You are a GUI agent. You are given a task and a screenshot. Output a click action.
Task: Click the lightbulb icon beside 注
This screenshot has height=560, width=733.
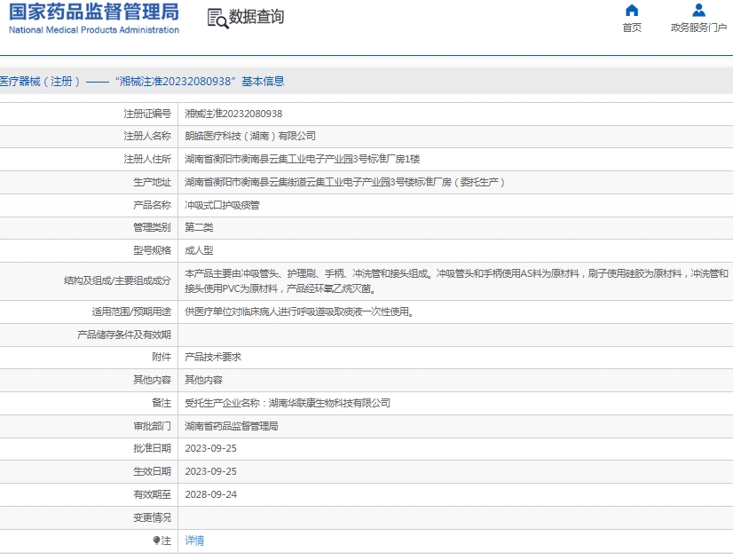coord(156,540)
